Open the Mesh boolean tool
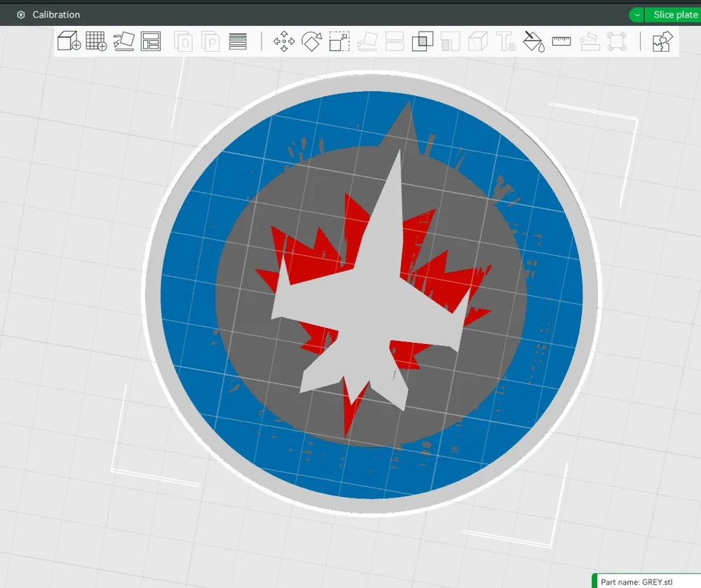The image size is (701, 588). [x=423, y=41]
